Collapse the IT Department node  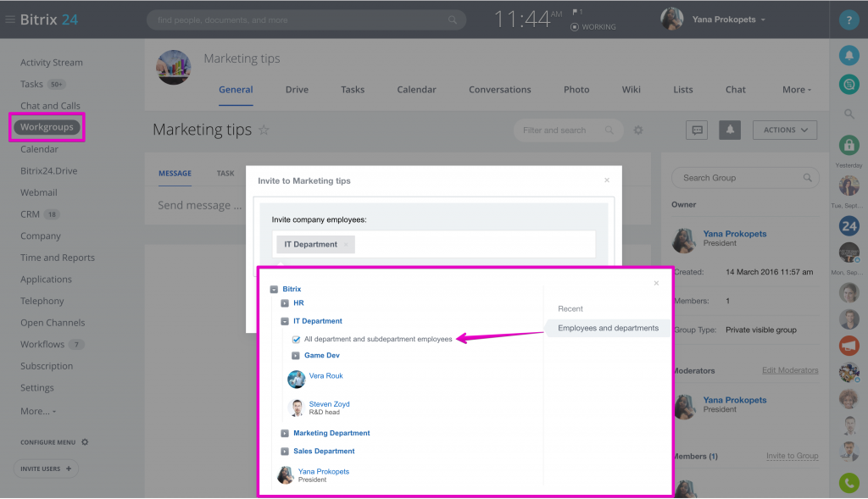(x=285, y=321)
